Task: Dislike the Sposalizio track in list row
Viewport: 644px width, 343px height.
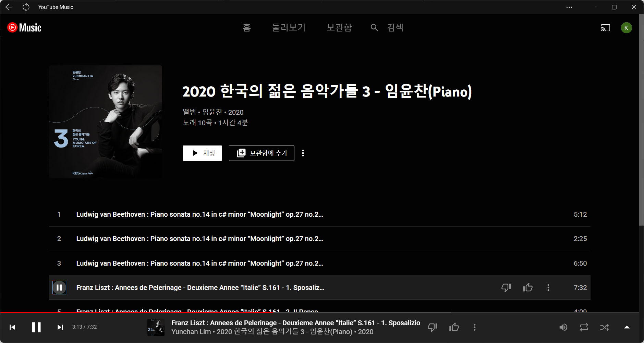Action: click(x=506, y=288)
